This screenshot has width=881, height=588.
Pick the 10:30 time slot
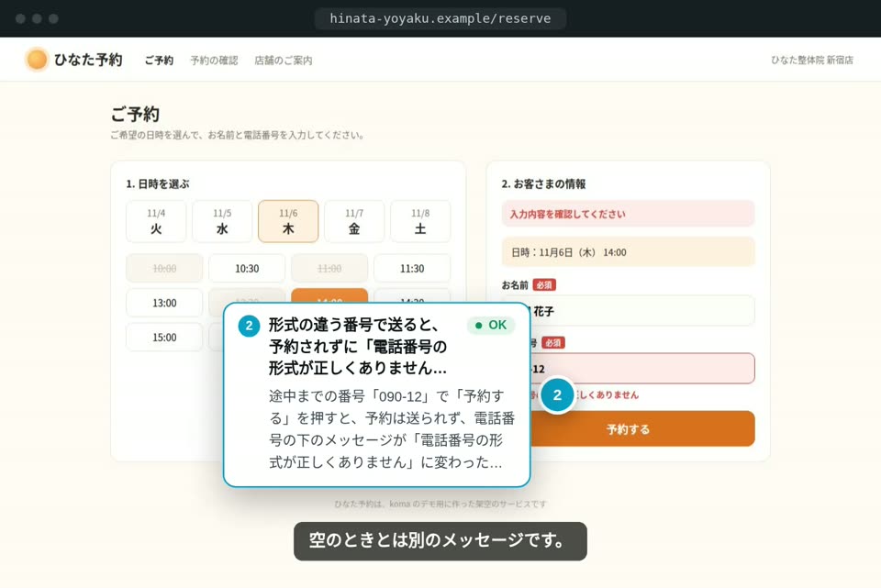click(x=247, y=269)
